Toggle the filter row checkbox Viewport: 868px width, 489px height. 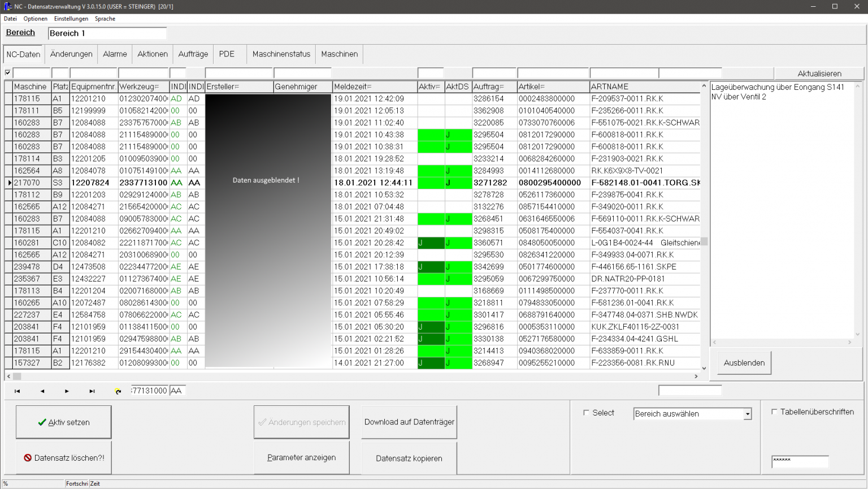[x=8, y=72]
